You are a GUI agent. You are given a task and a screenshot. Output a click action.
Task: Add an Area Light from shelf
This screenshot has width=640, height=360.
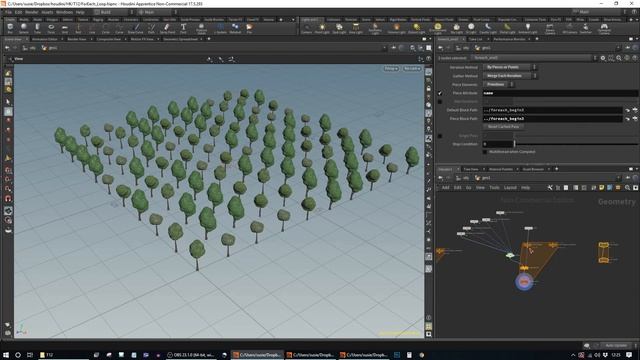pyautogui.click(x=356, y=28)
